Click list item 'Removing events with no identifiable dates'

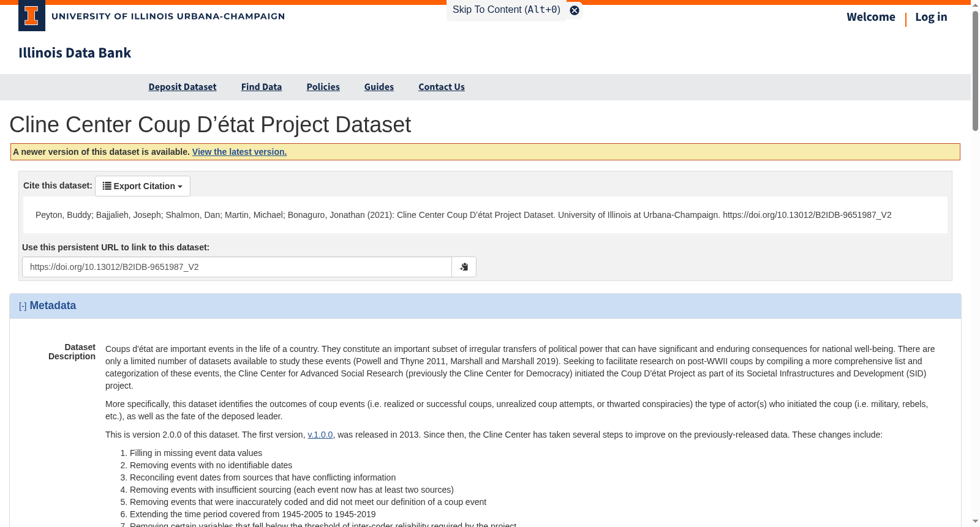coord(211,465)
